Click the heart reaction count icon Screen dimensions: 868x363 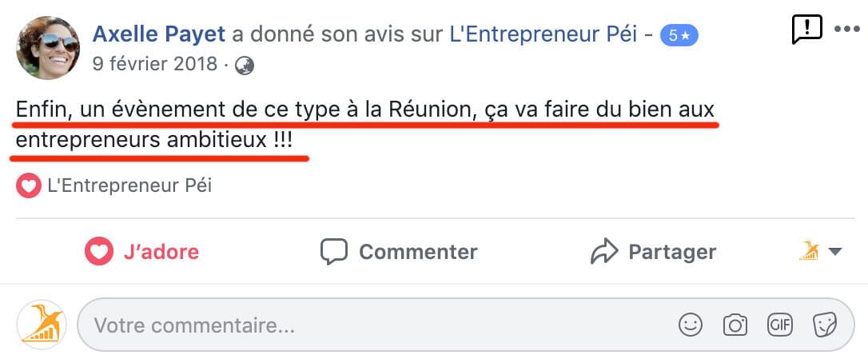coord(28,186)
